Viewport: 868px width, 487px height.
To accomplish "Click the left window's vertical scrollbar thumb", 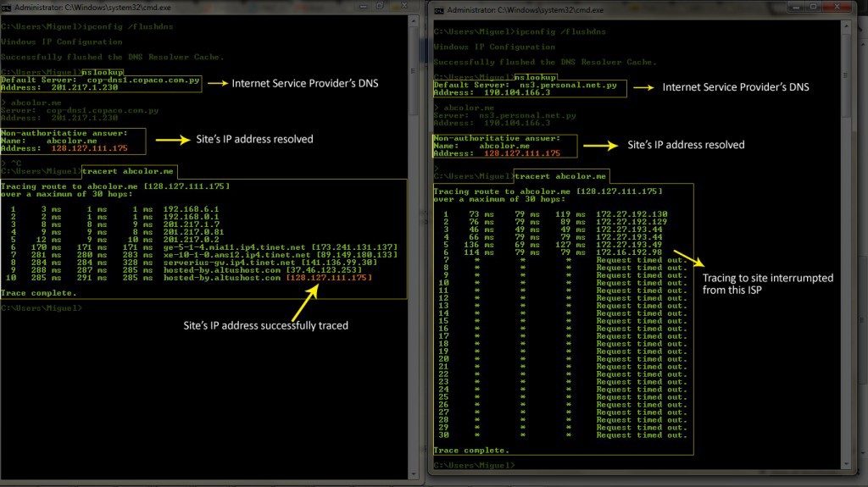I will tap(413, 71).
